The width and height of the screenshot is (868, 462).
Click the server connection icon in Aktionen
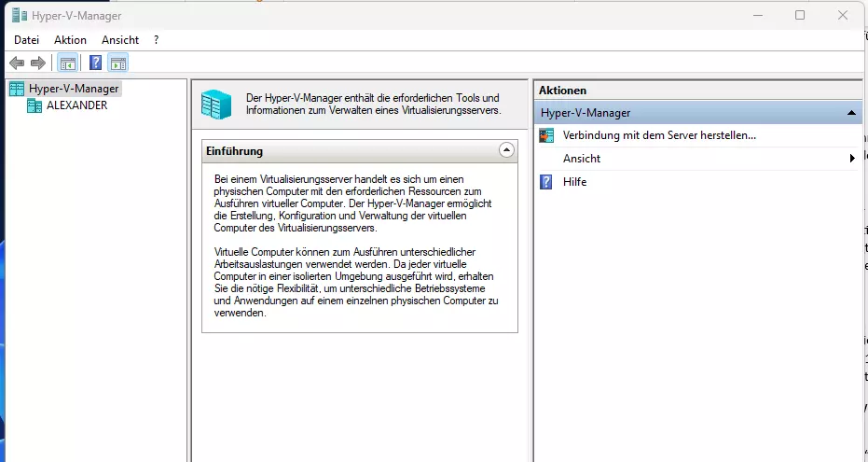(547, 135)
